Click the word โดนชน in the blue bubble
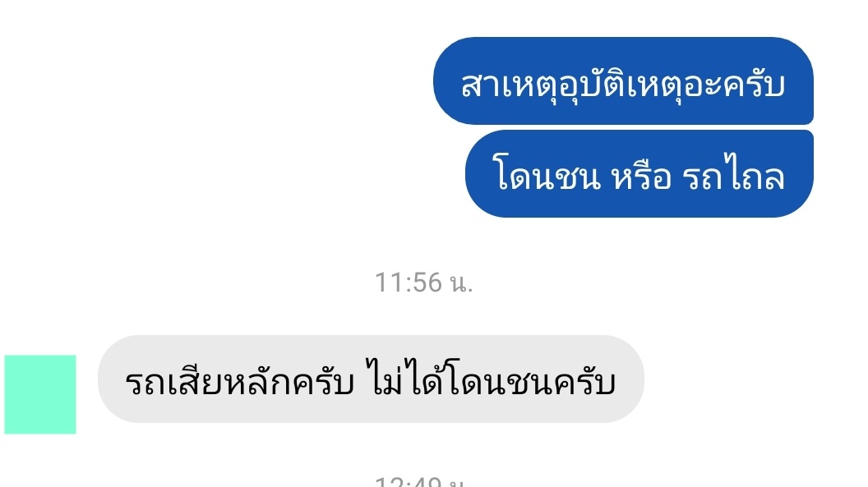Image resolution: width=868 pixels, height=487 pixels. (x=547, y=176)
